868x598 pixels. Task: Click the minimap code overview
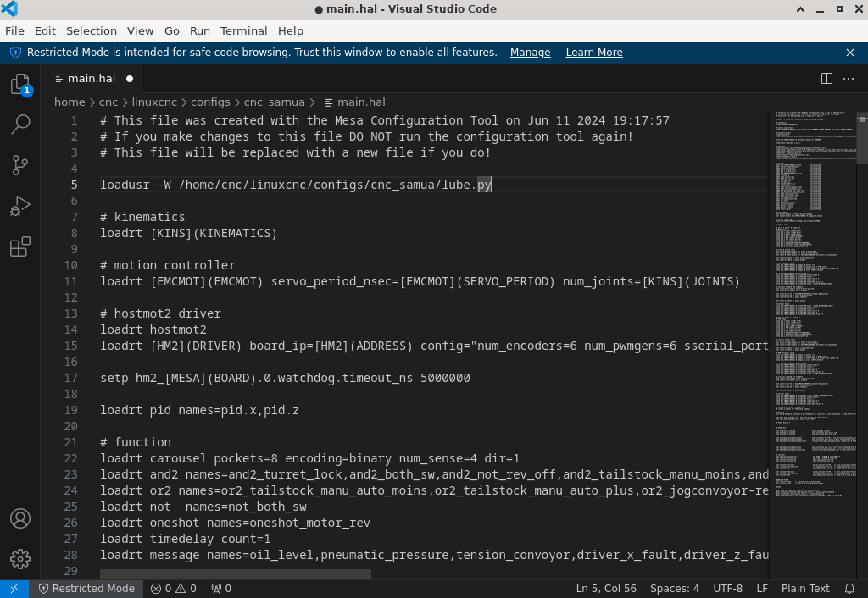[813, 304]
